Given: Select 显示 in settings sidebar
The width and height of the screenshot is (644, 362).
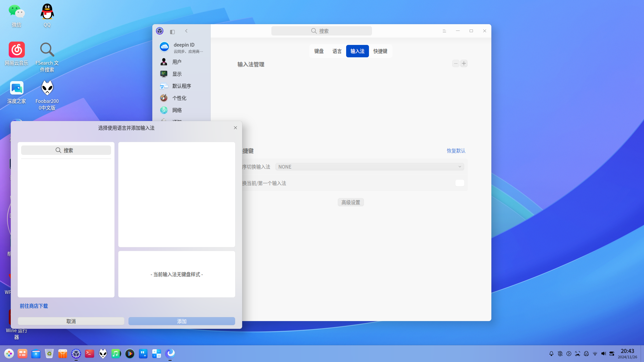Looking at the screenshot, I should [x=181, y=74].
